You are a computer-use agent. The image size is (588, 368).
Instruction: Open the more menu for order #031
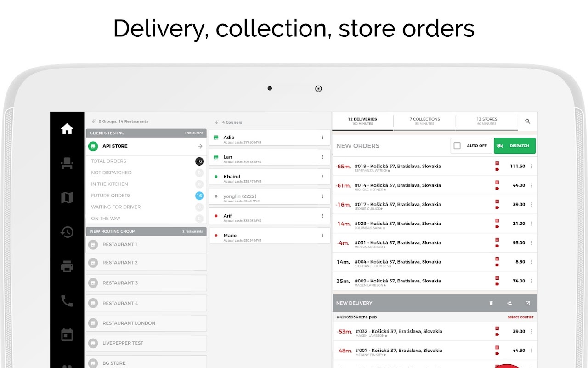531,242
